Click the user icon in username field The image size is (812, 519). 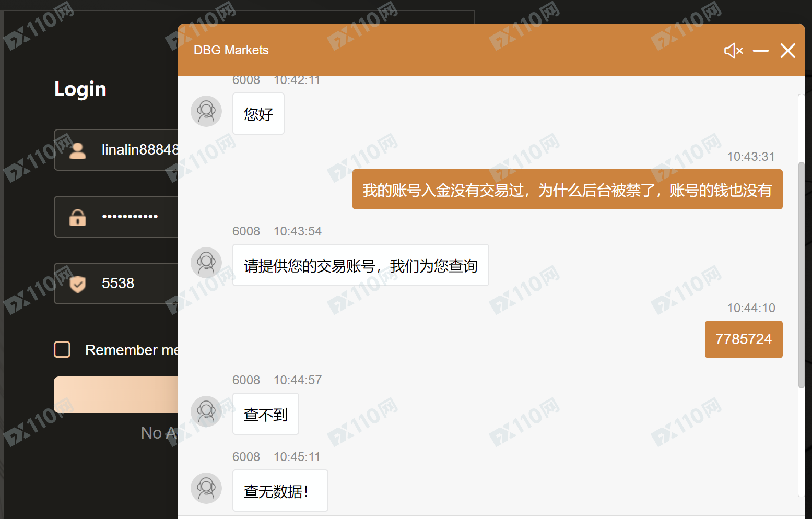tap(78, 150)
